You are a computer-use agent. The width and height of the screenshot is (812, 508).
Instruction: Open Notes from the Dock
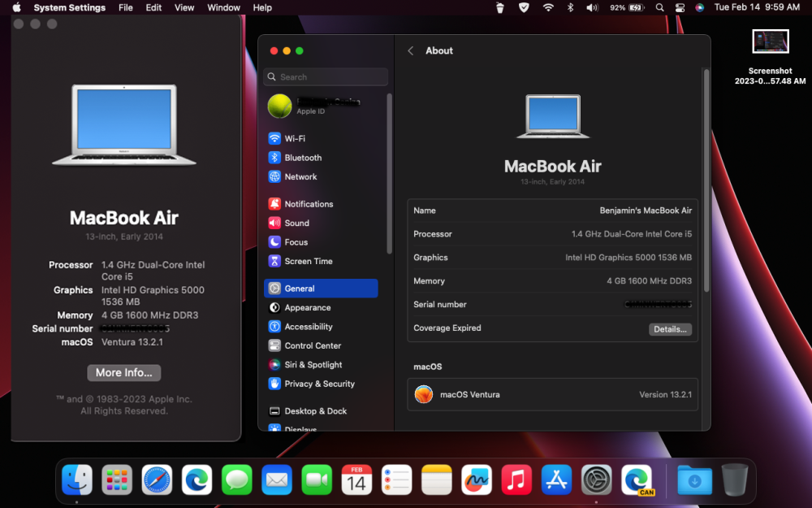pos(437,480)
